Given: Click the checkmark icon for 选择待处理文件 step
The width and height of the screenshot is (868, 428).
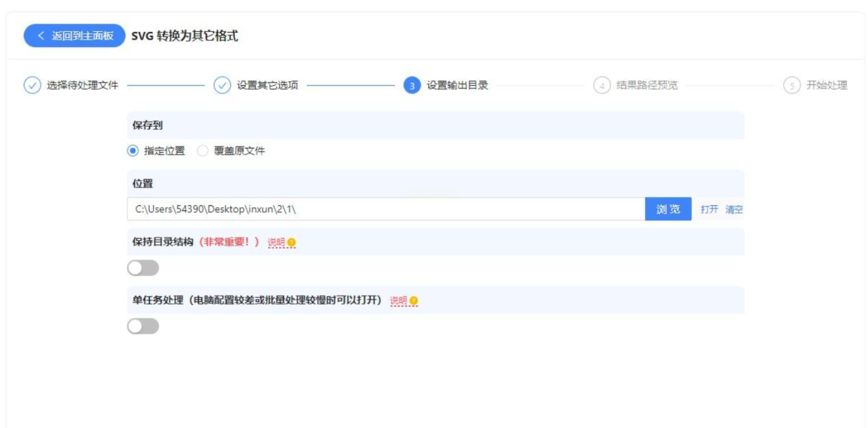Looking at the screenshot, I should 32,85.
